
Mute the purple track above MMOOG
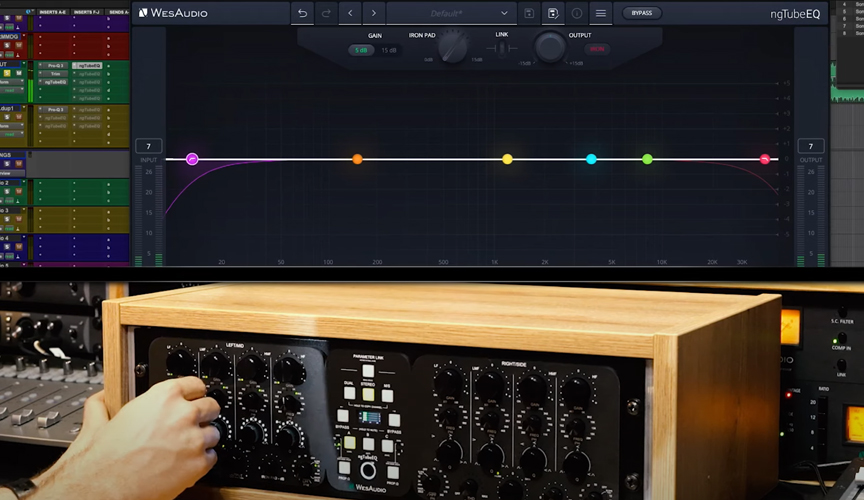coord(19,18)
